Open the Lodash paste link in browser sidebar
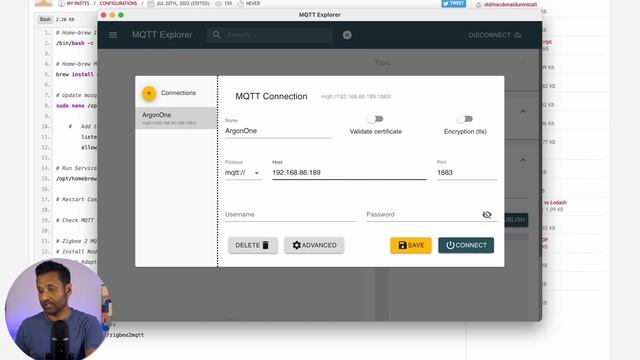Image resolution: width=640 pixels, height=360 pixels. tap(555, 202)
